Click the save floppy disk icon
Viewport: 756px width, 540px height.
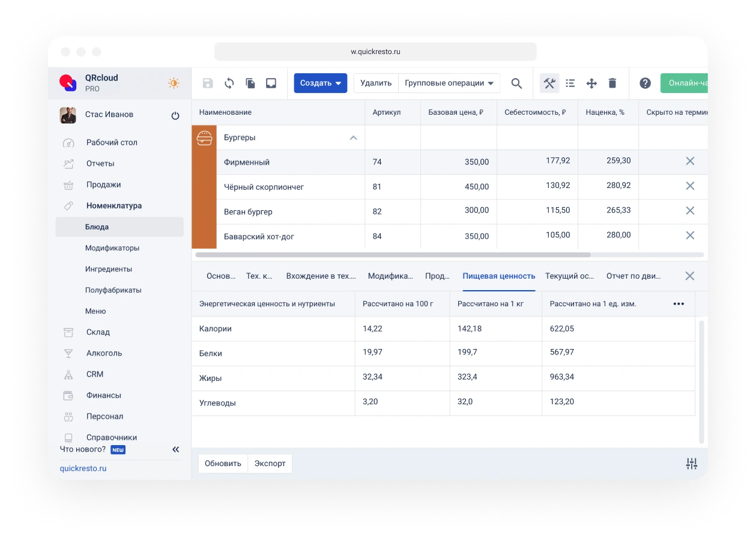208,83
